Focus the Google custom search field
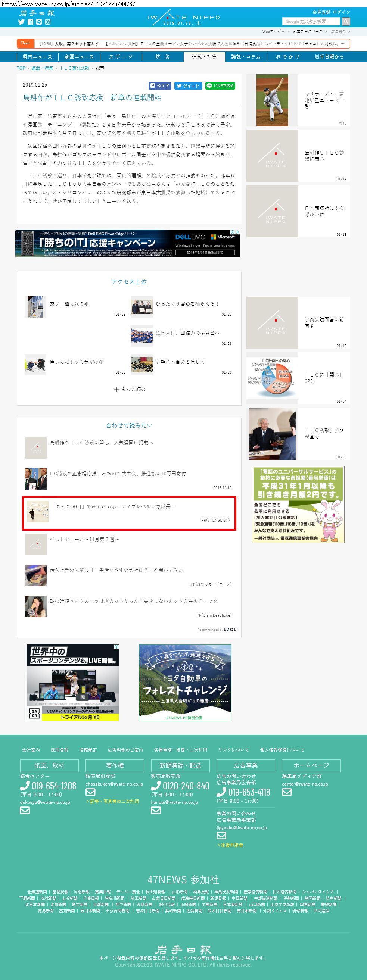Image resolution: width=367 pixels, height=980 pixels. pyautogui.click(x=312, y=21)
